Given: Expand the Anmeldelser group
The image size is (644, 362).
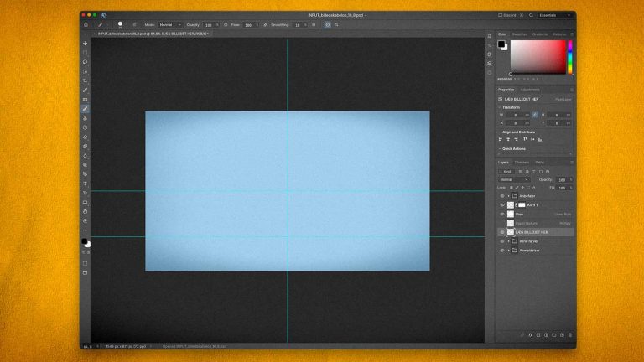Looking at the screenshot, I should [x=508, y=250].
